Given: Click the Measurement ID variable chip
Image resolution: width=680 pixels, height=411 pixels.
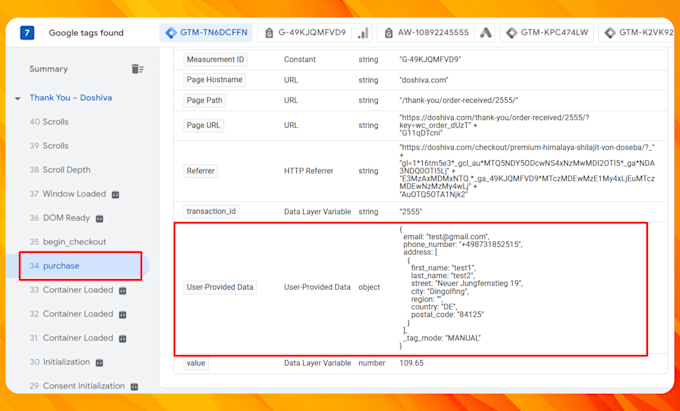Looking at the screenshot, I should (x=216, y=59).
